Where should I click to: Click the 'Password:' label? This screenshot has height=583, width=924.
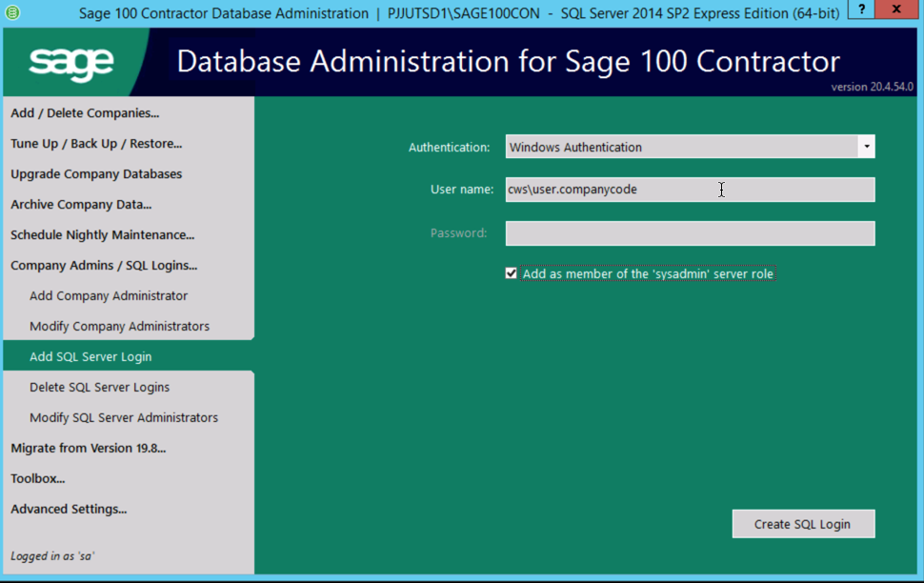click(458, 232)
